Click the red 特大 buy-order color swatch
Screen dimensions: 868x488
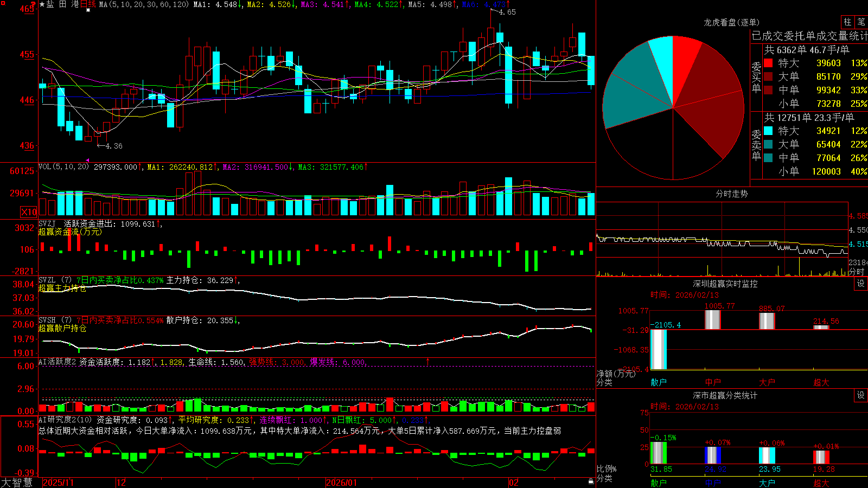click(768, 63)
